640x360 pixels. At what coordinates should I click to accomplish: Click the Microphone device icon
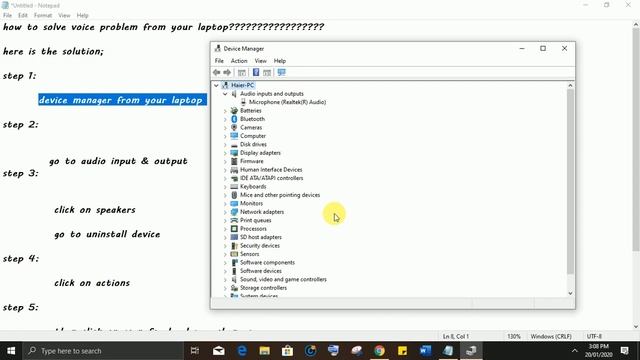coord(243,102)
